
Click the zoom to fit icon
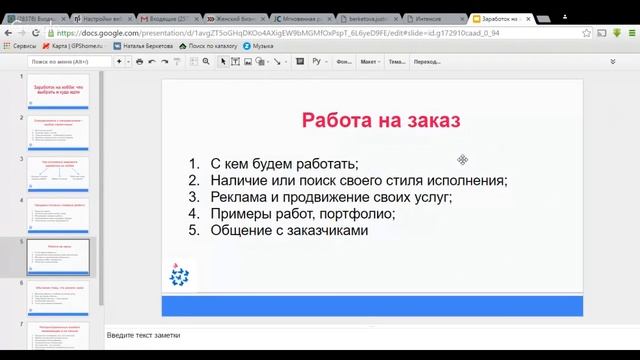click(193, 62)
